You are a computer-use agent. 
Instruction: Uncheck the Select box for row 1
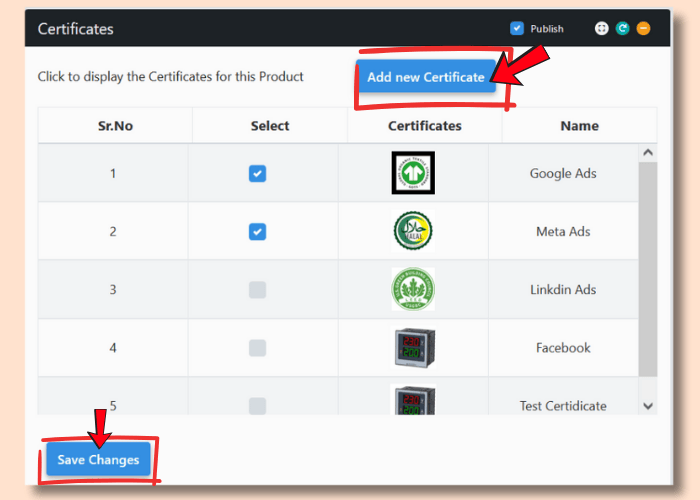click(257, 174)
